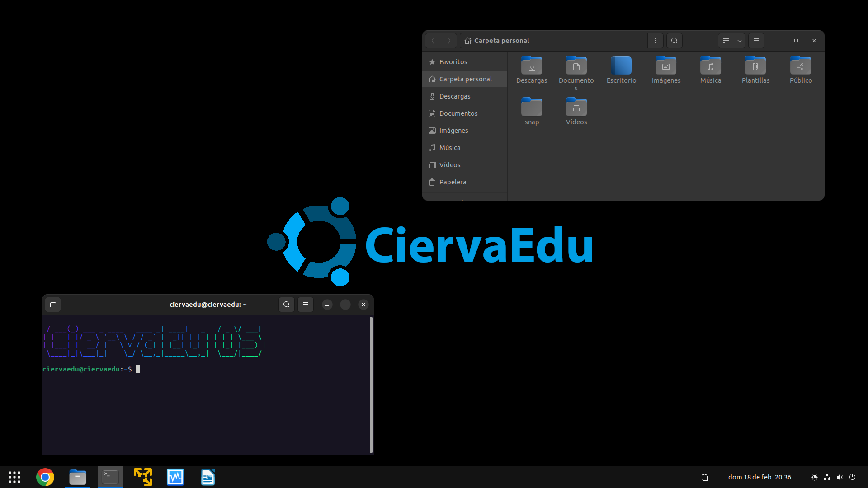Go forward in the file manager
Viewport: 868px width, 488px height.
point(449,41)
